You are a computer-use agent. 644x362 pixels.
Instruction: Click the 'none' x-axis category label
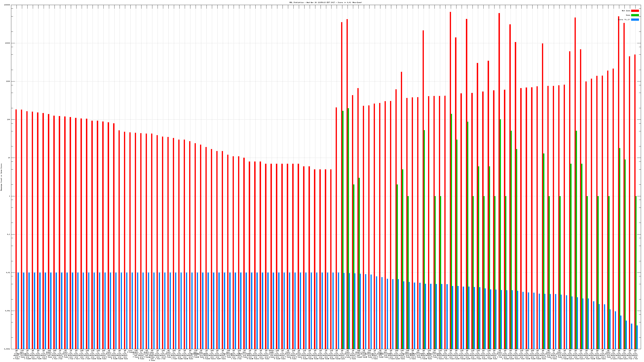(130, 351)
